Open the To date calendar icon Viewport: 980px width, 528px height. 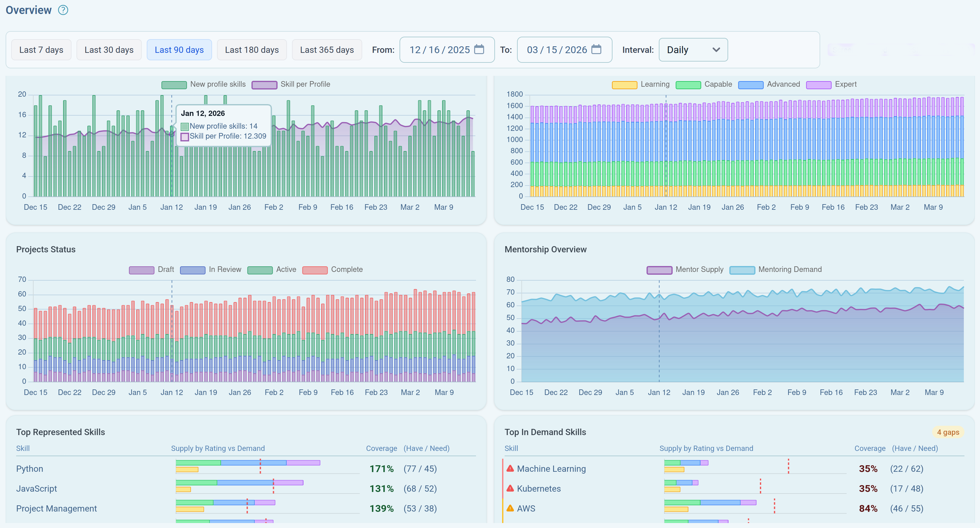[x=597, y=49]
